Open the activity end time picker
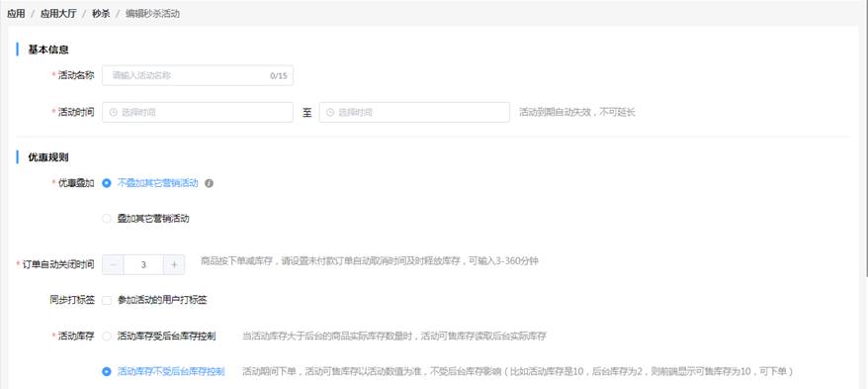This screenshot has height=389, width=868. point(414,112)
